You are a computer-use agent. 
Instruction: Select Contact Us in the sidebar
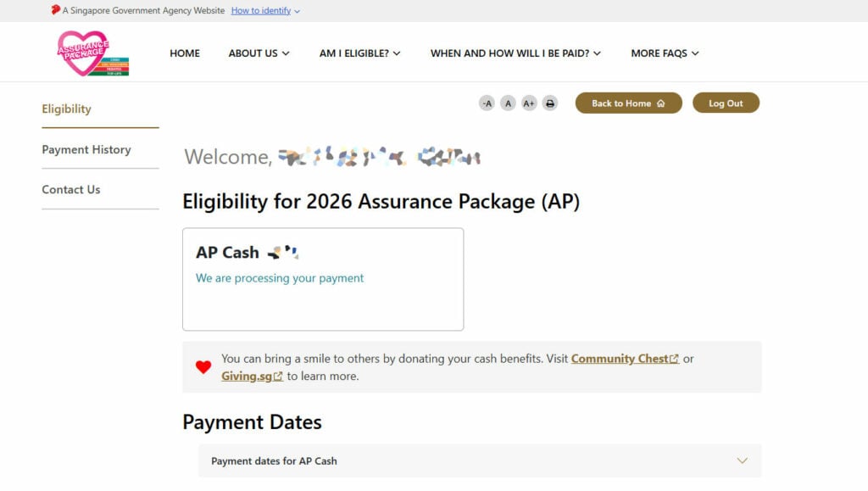click(x=70, y=189)
